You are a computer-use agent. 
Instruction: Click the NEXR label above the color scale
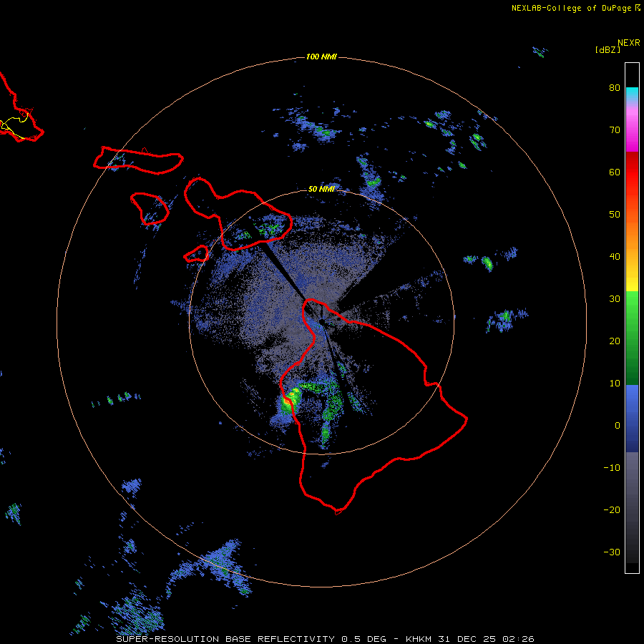[x=629, y=43]
